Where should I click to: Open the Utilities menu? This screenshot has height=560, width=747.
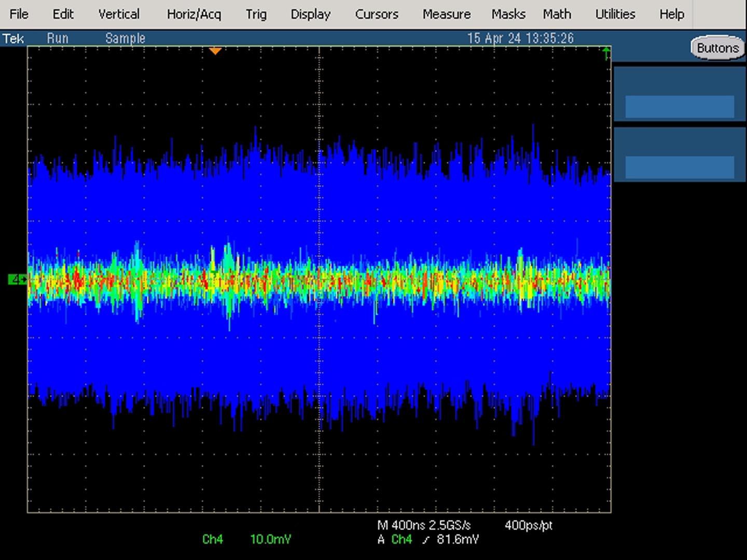(615, 14)
